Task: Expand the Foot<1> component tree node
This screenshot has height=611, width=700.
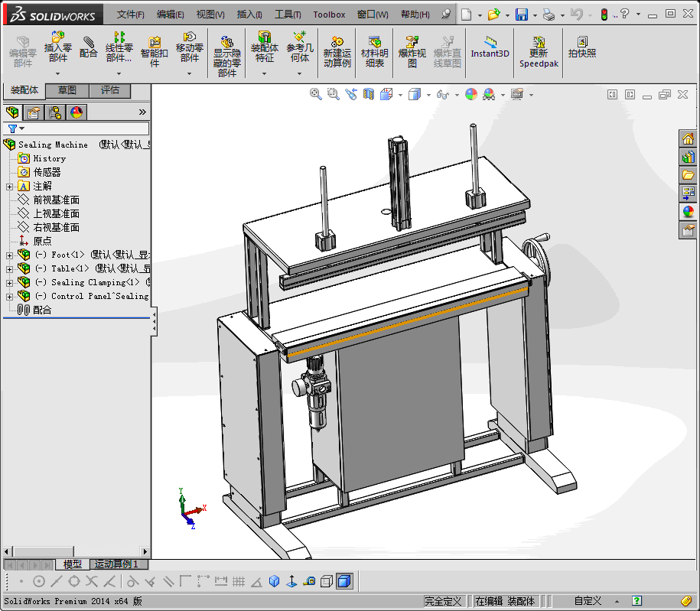Action: pyautogui.click(x=9, y=255)
